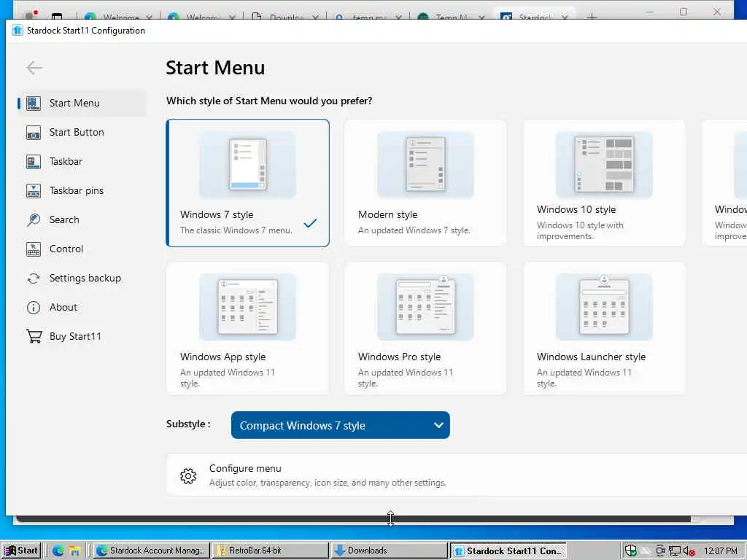Screen dimensions: 747x560
Task: Open the Start Button settings page
Action: pyautogui.click(x=82, y=133)
